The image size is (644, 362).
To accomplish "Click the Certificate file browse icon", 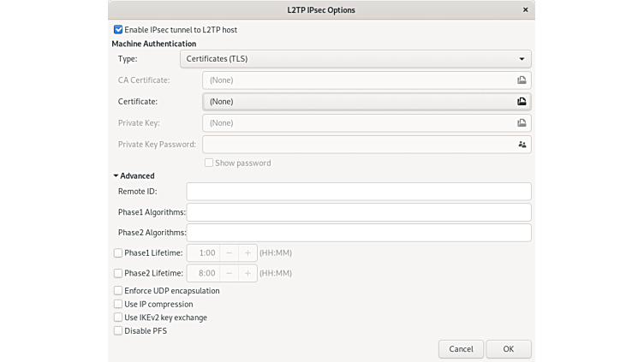I will [521, 101].
